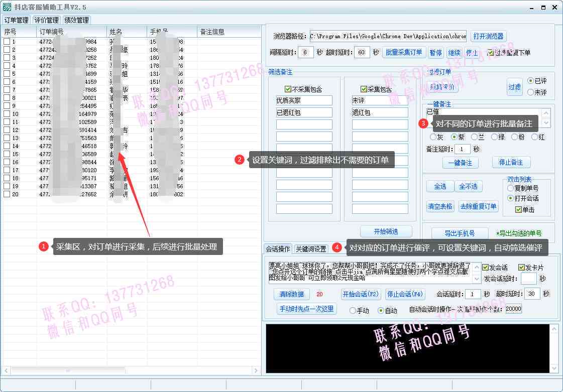Toggle the 发卡片 checkbox
This screenshot has height=392, width=563.
pyautogui.click(x=521, y=268)
